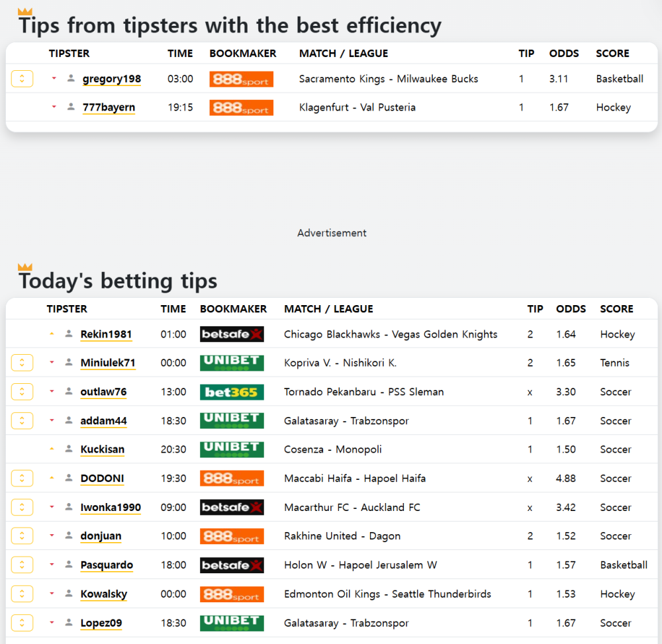Screen dimensions: 662x644
Task: Click 888sport logo in Kowalsky row
Action: (x=232, y=594)
